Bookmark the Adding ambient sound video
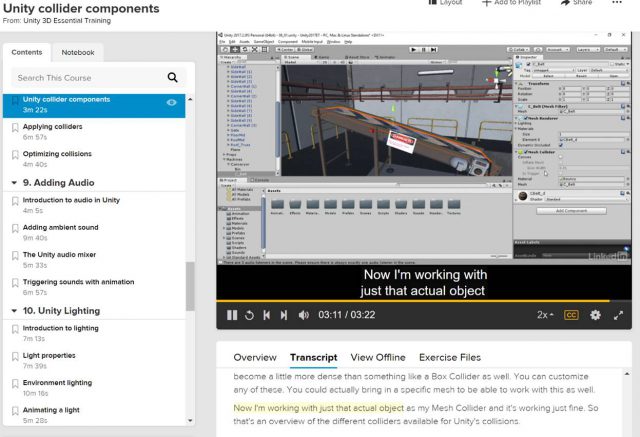This screenshot has height=437, width=640. coord(15,228)
